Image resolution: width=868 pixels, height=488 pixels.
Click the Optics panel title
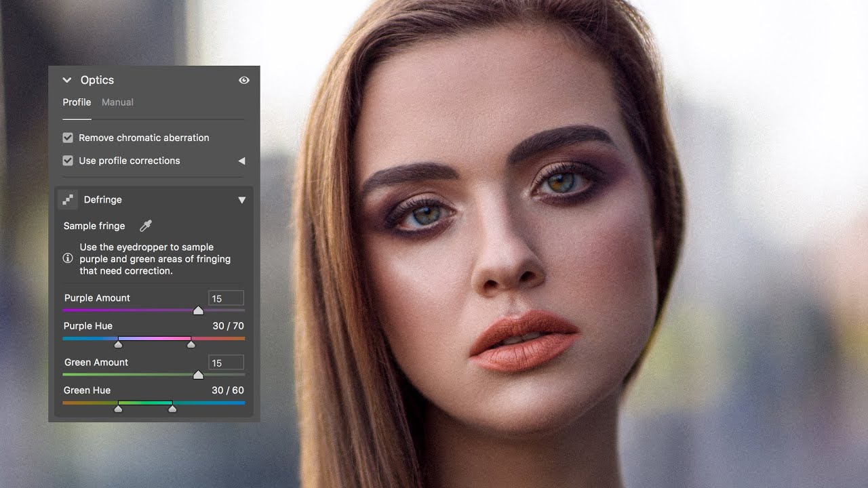click(97, 80)
